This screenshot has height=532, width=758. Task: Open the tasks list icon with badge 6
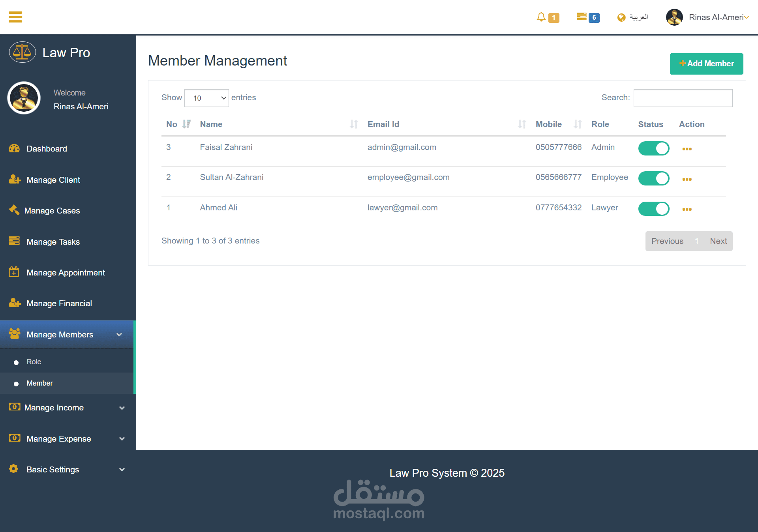582,17
